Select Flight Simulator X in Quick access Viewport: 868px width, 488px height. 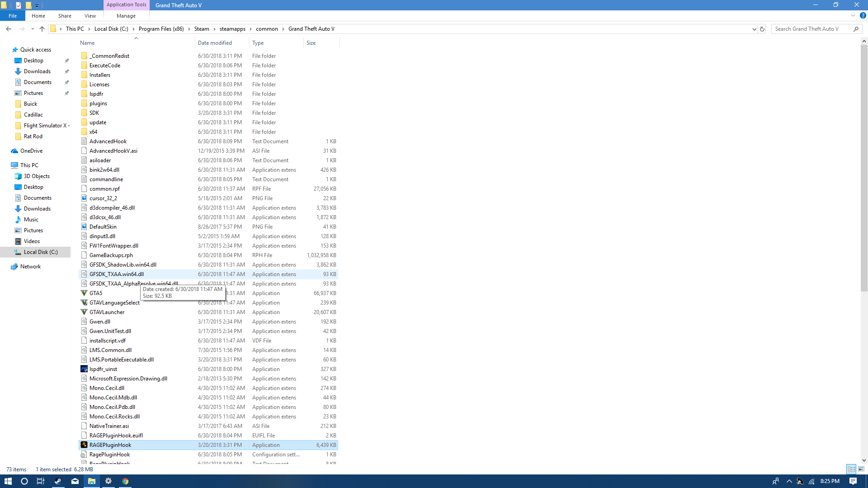click(46, 126)
